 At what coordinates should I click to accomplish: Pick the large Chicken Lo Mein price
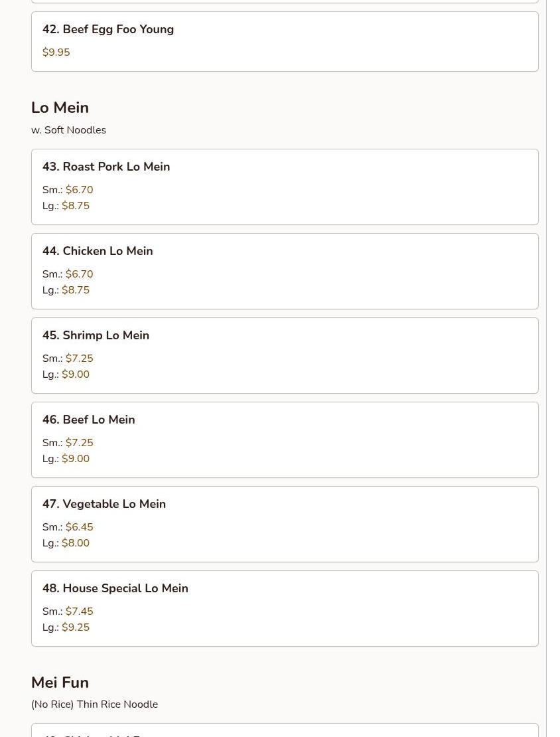[76, 290]
